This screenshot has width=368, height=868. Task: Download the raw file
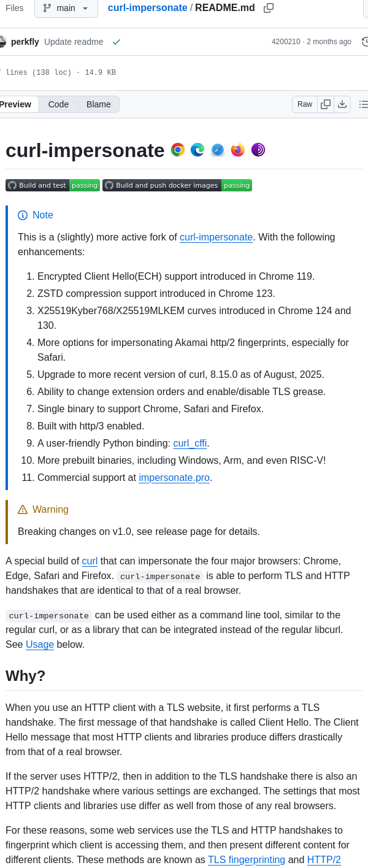coord(342,104)
